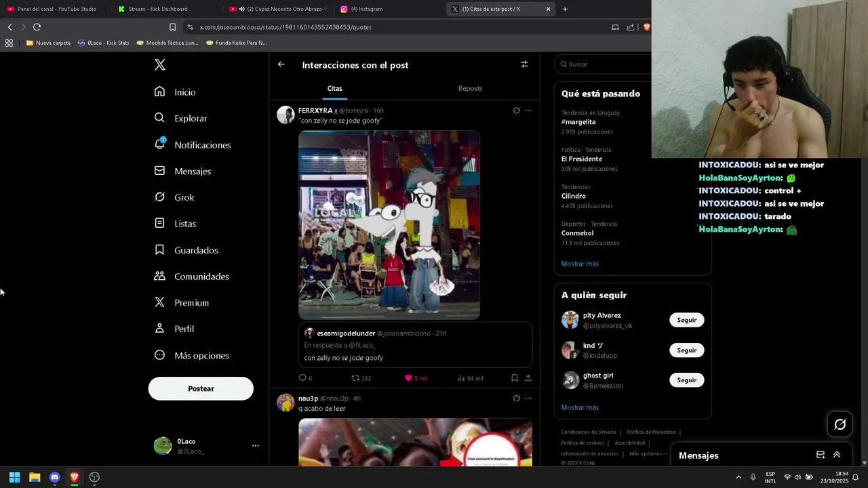Open Política de Privacidad link
The width and height of the screenshot is (868, 488).
click(x=651, y=432)
